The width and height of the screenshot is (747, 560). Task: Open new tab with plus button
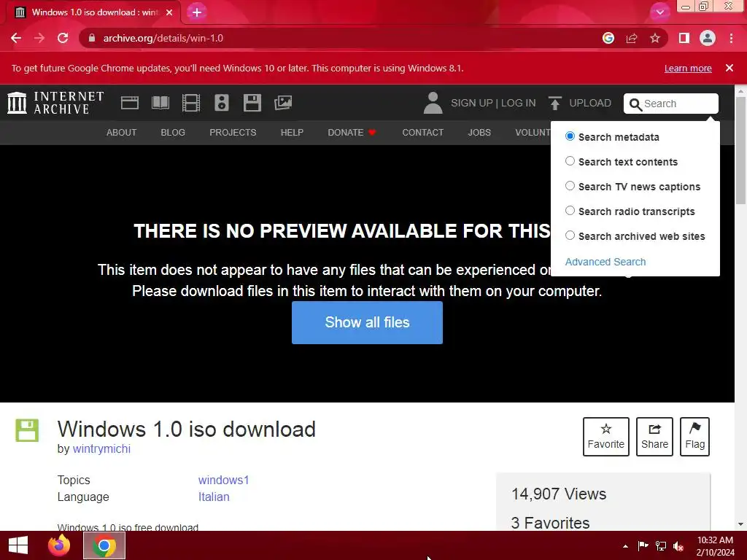197,12
